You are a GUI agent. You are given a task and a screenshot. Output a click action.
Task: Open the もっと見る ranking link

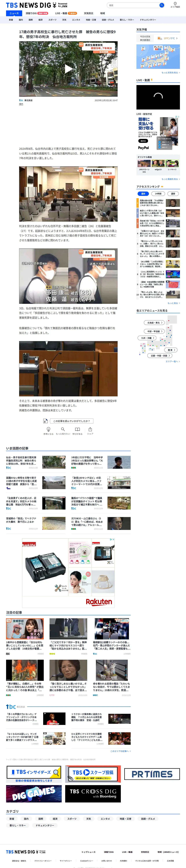pos(174,303)
